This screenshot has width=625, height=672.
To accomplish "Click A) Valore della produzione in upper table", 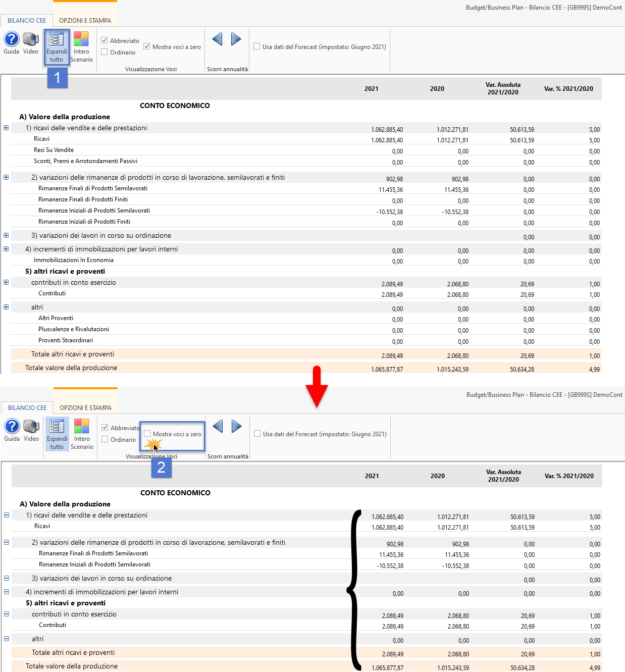I will click(65, 117).
